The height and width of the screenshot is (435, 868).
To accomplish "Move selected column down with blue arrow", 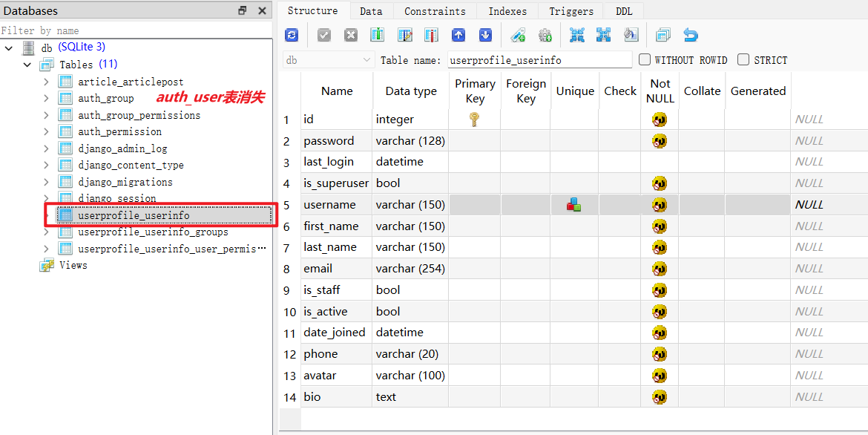I will click(x=485, y=35).
